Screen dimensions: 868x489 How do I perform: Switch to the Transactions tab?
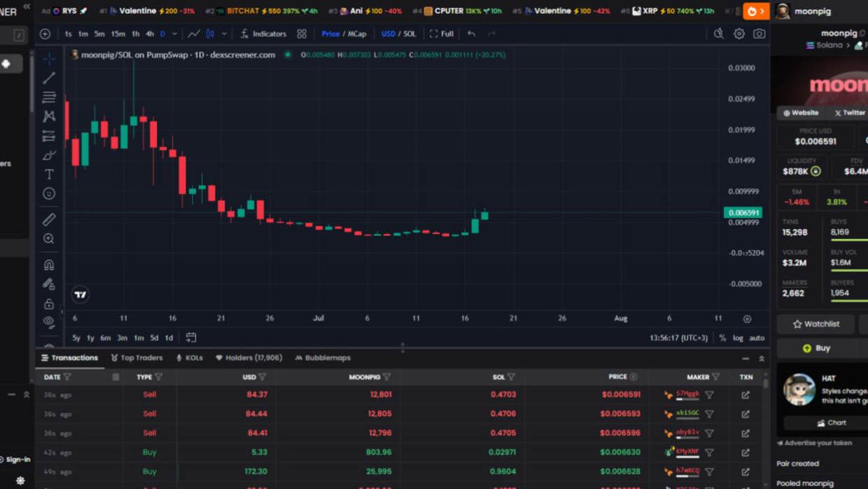[69, 358]
